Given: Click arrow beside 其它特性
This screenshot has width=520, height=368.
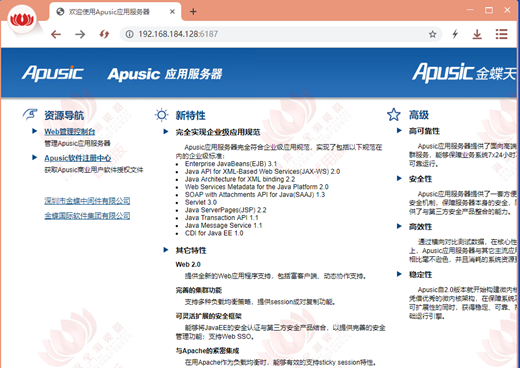Looking at the screenshot, I should point(166,250).
